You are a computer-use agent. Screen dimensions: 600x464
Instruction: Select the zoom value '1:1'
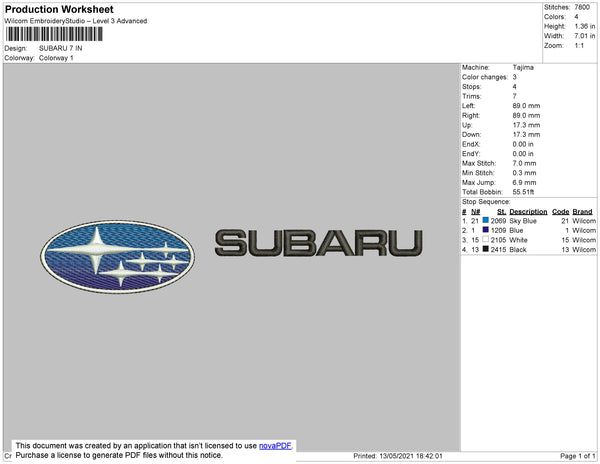click(x=579, y=46)
